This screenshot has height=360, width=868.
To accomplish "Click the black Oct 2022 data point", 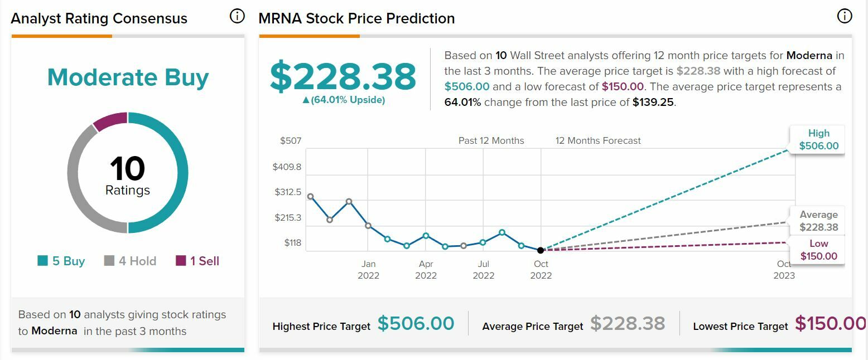I will click(541, 250).
